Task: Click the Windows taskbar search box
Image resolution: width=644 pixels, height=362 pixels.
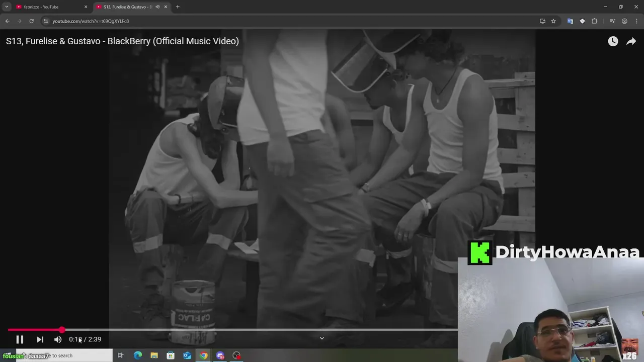Action: (x=64, y=355)
